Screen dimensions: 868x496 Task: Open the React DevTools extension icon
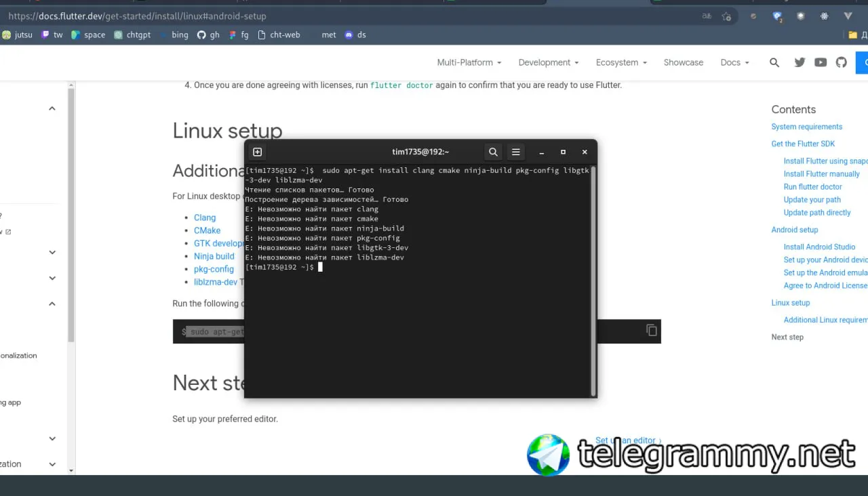point(824,16)
